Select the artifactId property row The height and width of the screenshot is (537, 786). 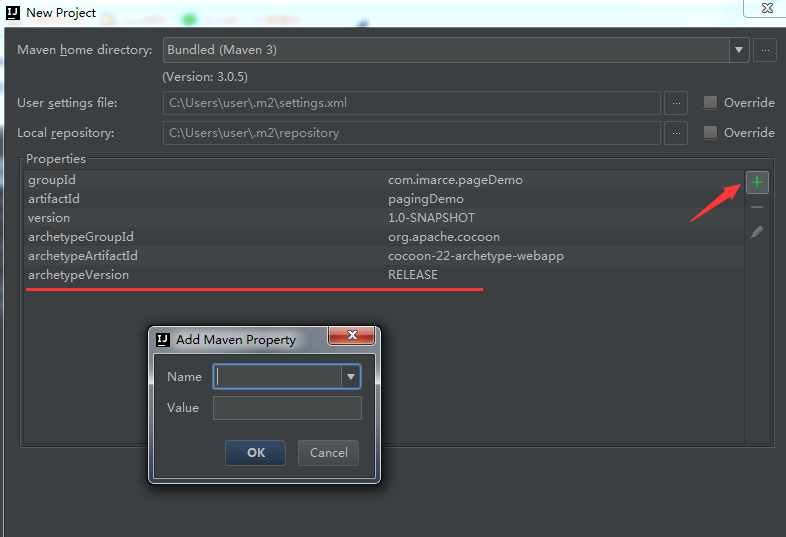click(384, 199)
